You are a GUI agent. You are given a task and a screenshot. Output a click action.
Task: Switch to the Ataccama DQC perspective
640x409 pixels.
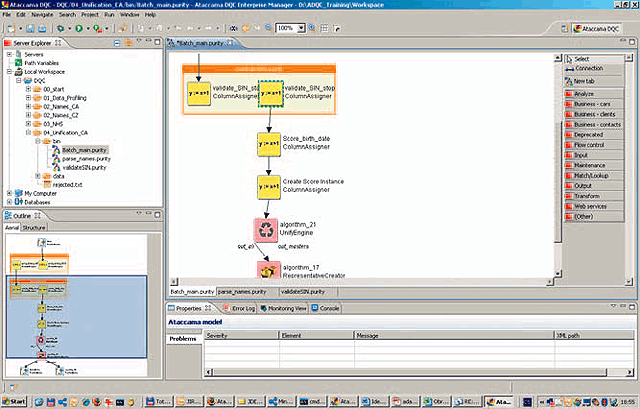(x=596, y=29)
